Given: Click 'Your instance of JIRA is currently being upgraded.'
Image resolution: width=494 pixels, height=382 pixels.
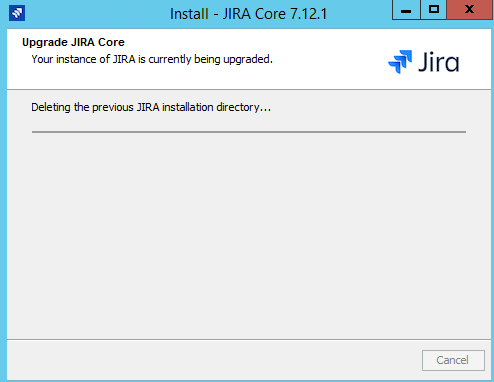Looking at the screenshot, I should (152, 59).
